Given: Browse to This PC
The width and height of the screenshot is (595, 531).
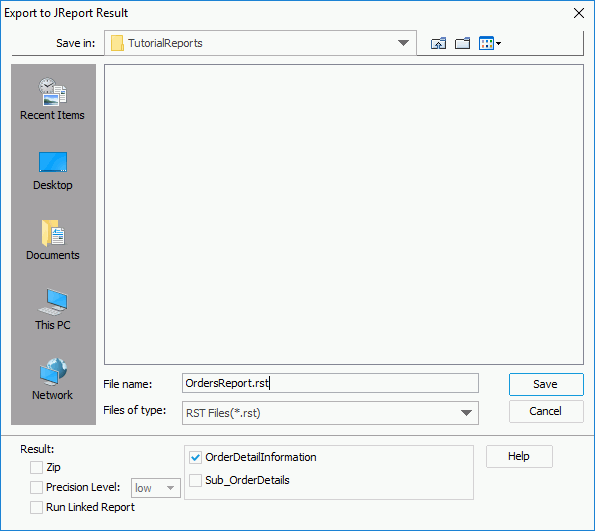Looking at the screenshot, I should click(53, 310).
